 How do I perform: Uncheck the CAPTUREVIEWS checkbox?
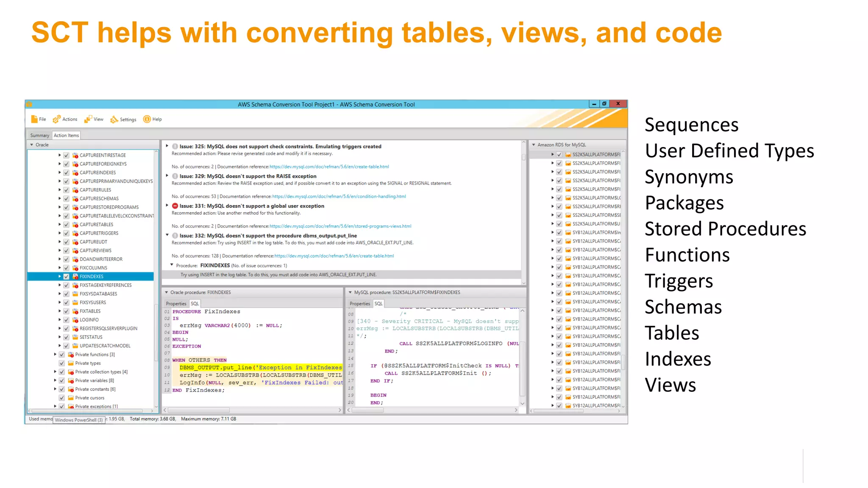click(x=67, y=251)
